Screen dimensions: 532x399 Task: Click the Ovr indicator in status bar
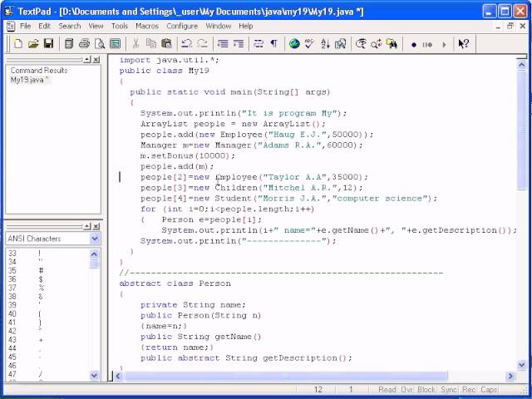click(x=406, y=390)
